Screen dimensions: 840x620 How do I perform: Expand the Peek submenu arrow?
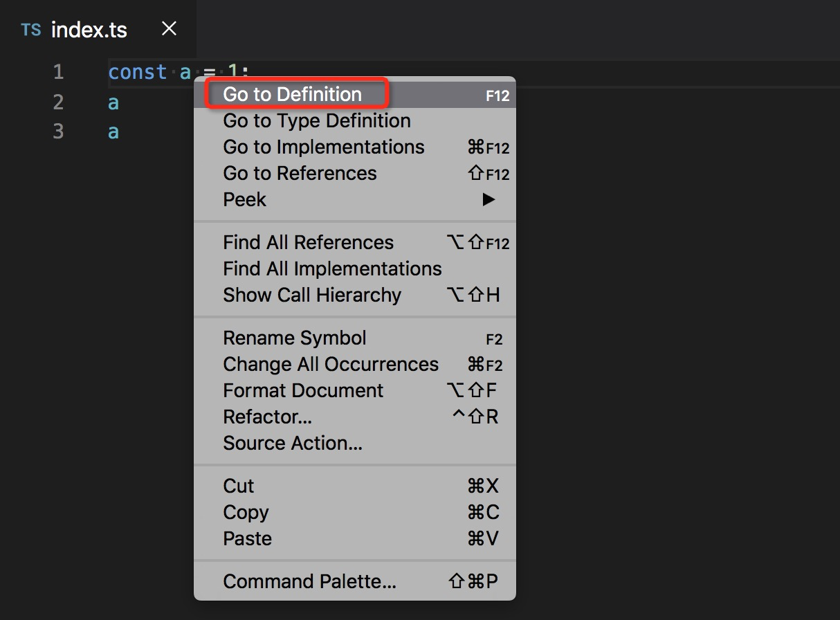point(489,200)
